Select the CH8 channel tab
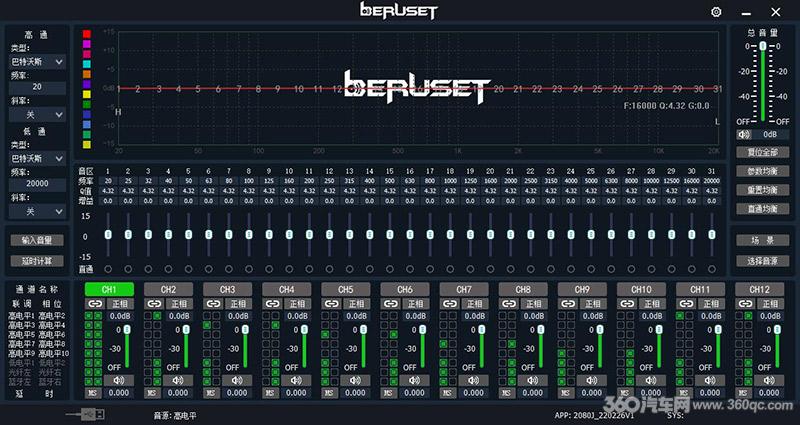The height and width of the screenshot is (425, 800). 523,289
